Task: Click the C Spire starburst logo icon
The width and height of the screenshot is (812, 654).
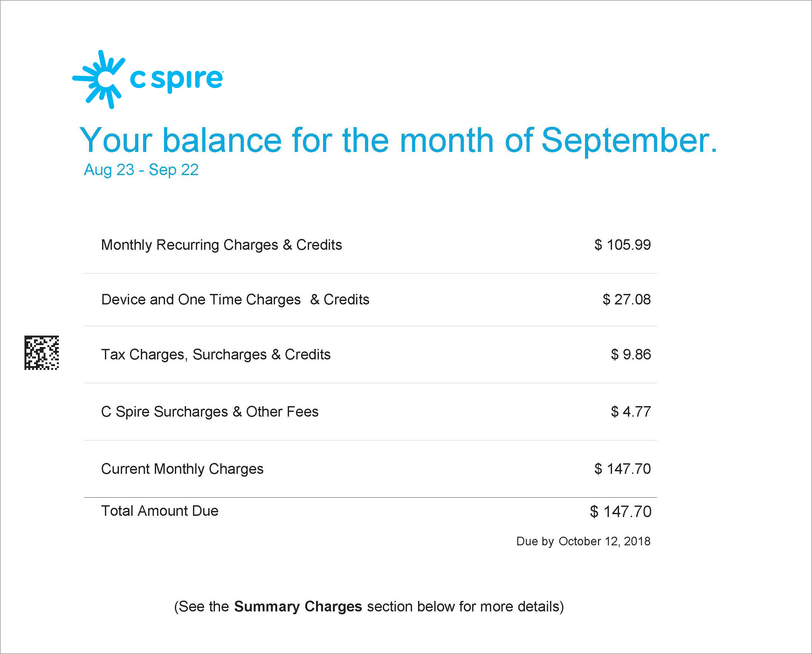Action: pyautogui.click(x=99, y=79)
